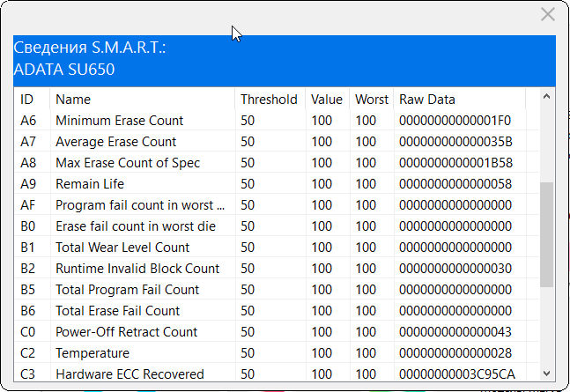Click ID cell B5

tap(27, 290)
